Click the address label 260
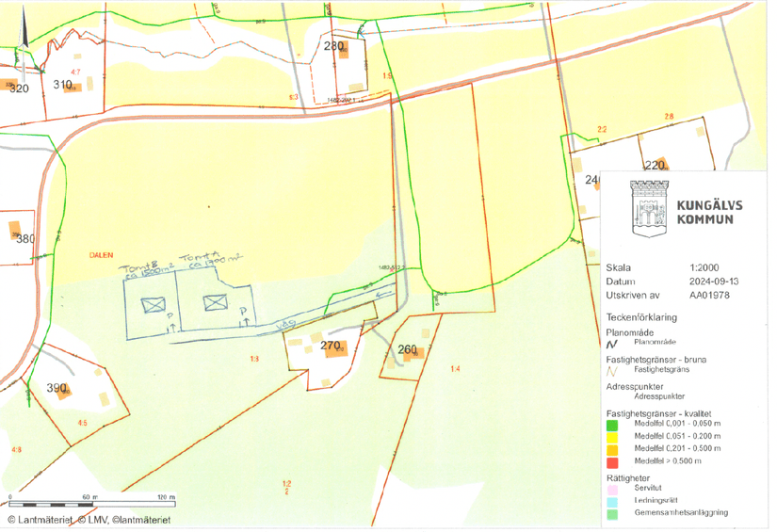Image resolution: width=777 pixels, height=532 pixels. (x=407, y=350)
